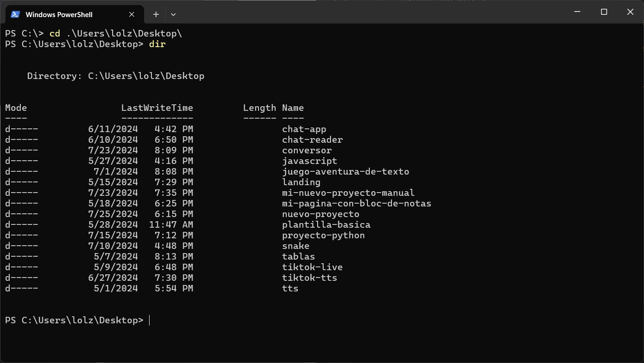Click the 'mi-pagina-con-bloc-de-notas' folder name
Viewport: 644px width, 363px height.
point(357,204)
